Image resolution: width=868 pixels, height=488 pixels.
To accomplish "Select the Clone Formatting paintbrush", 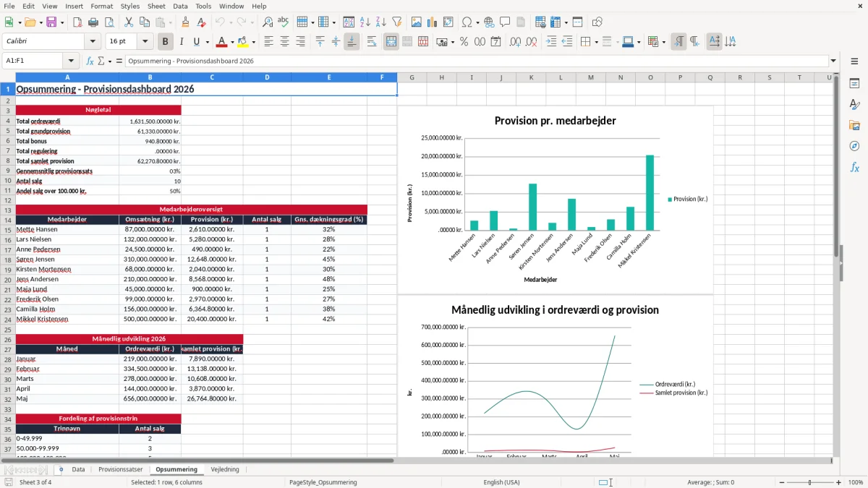I will pos(185,22).
